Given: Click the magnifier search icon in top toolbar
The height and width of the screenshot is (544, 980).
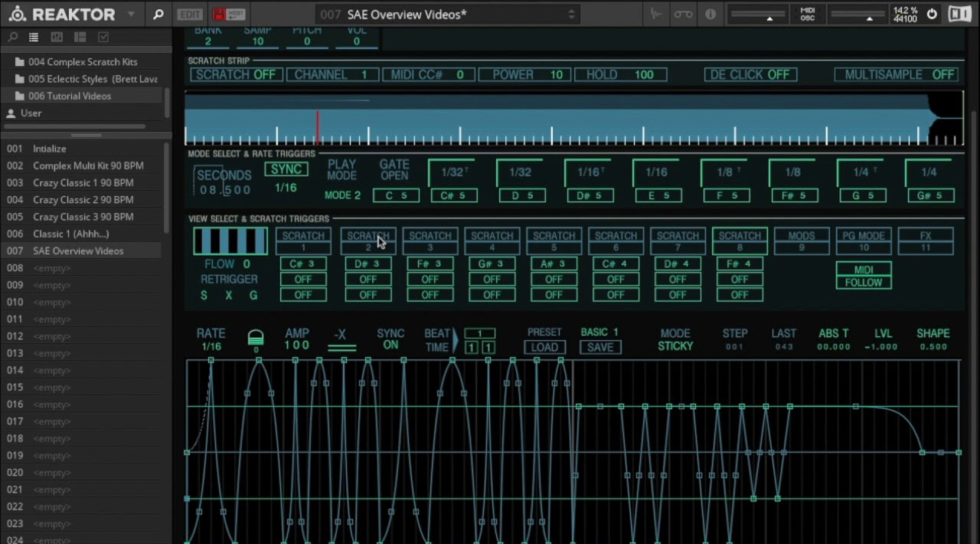Looking at the screenshot, I should [x=158, y=14].
